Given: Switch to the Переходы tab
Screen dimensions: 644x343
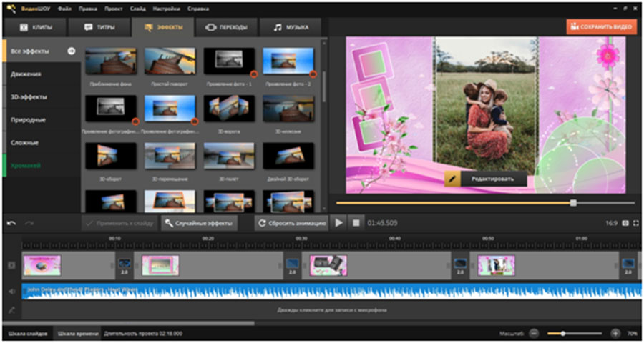Looking at the screenshot, I should coord(226,27).
